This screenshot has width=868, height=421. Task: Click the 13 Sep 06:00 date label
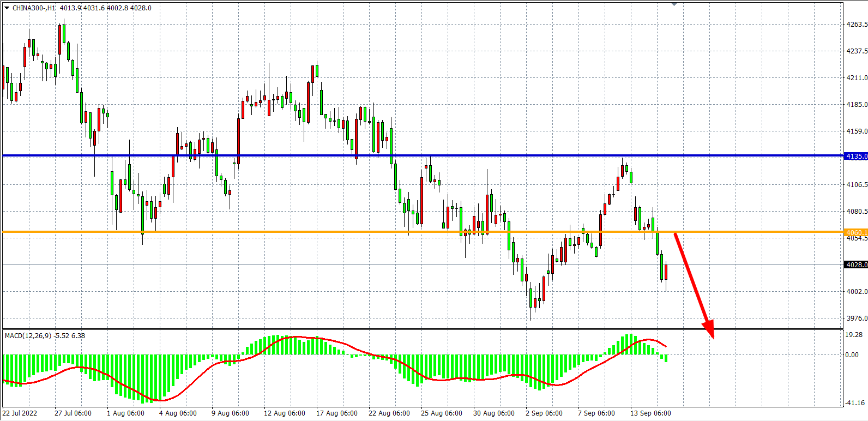coord(650,413)
